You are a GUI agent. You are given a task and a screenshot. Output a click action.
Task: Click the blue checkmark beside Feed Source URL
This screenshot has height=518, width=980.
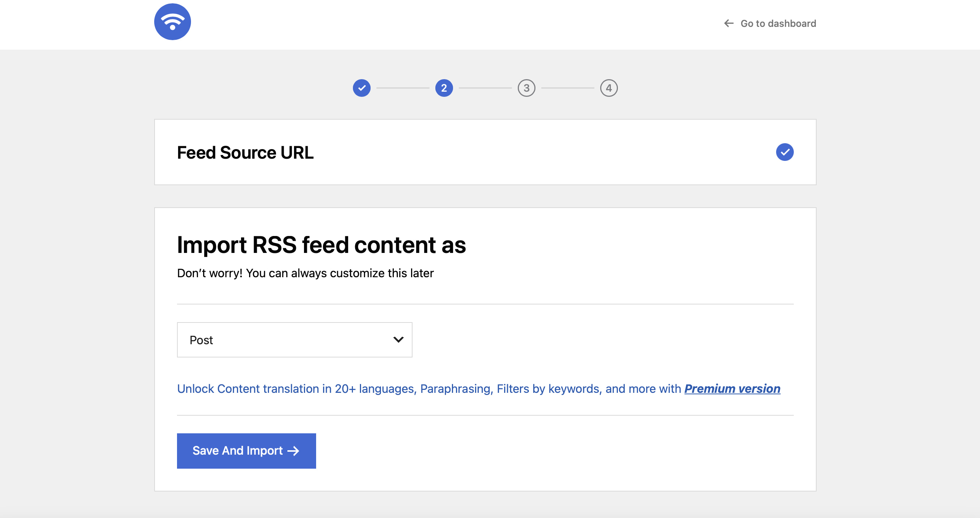(x=785, y=152)
